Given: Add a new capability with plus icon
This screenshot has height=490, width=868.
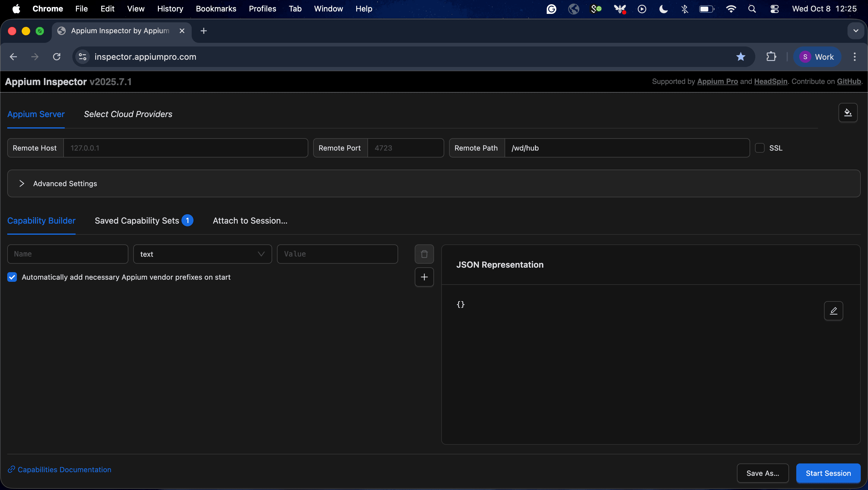Looking at the screenshot, I should 424,277.
